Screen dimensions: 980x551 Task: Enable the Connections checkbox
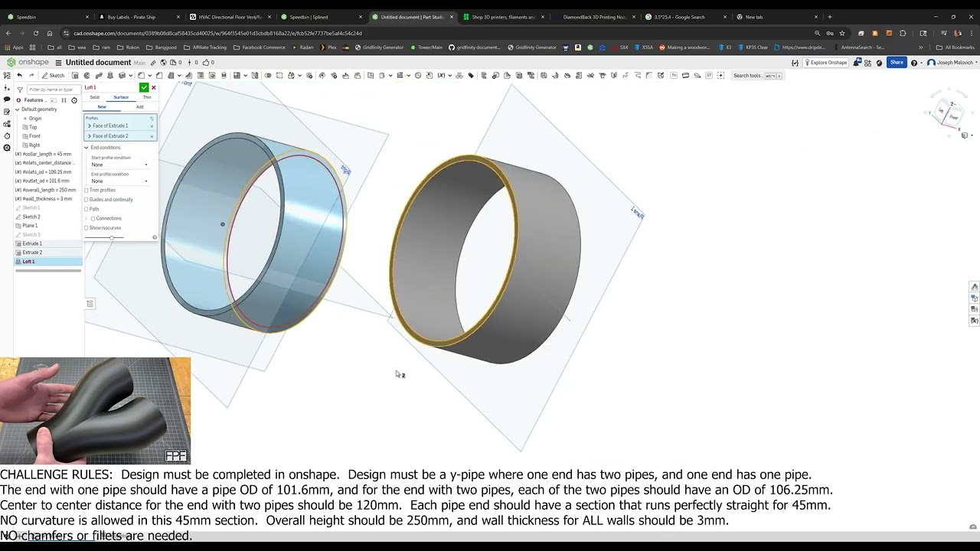pyautogui.click(x=93, y=219)
